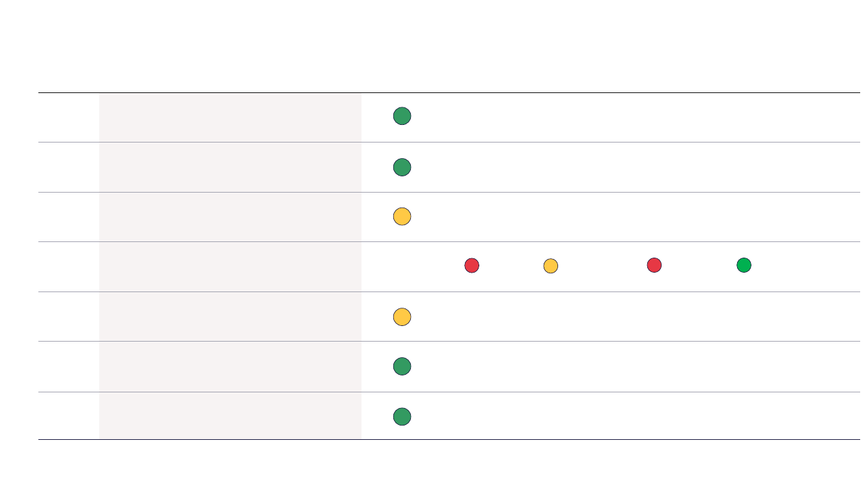The width and height of the screenshot is (868, 488).
Task: Select the green status dot in the last row
Action: click(x=402, y=417)
